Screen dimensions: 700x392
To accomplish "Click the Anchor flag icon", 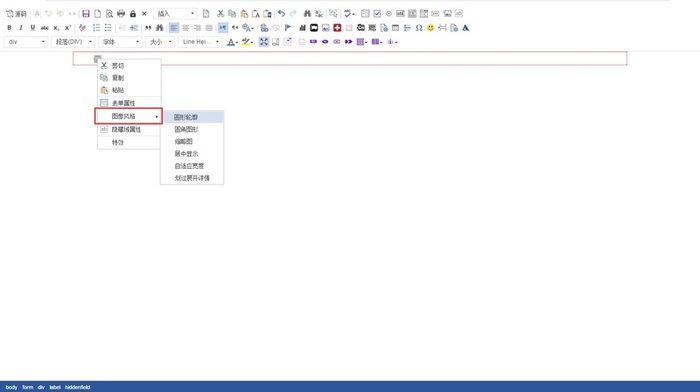I will click(x=288, y=28).
